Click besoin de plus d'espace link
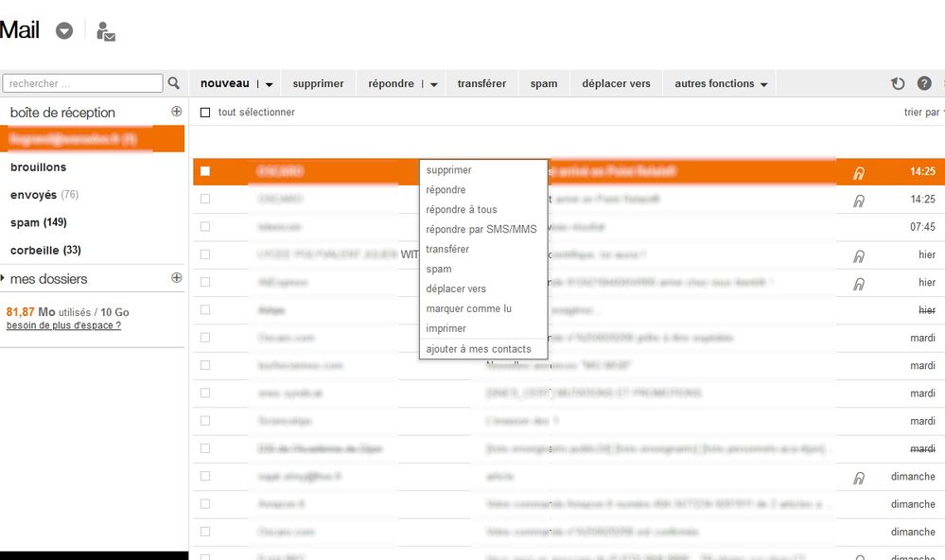Screen dimensions: 945x560 point(63,325)
